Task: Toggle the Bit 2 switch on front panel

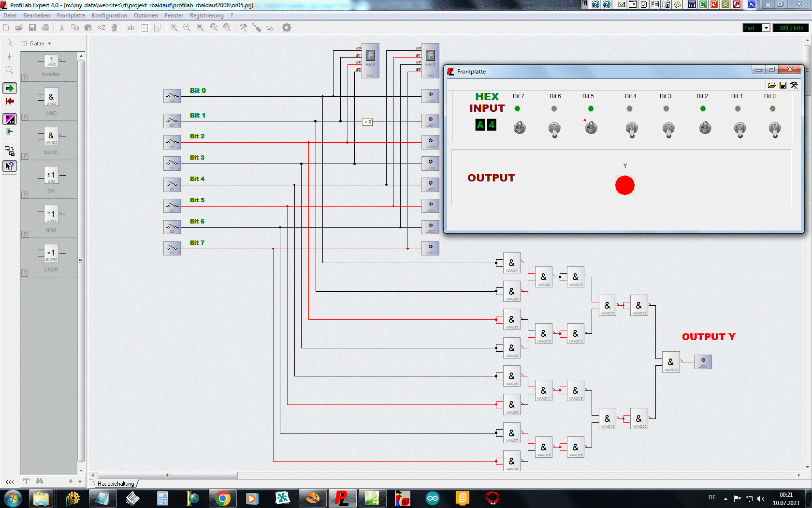Action: (705, 128)
